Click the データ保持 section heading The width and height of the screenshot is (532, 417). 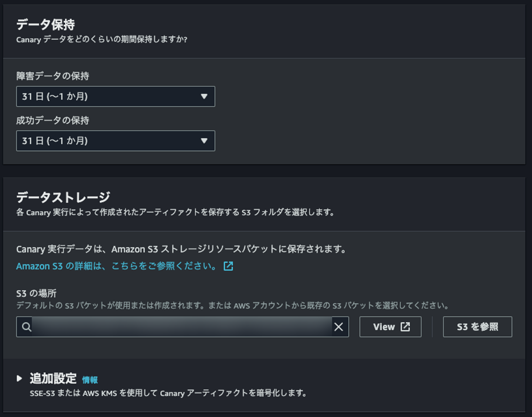(x=45, y=25)
